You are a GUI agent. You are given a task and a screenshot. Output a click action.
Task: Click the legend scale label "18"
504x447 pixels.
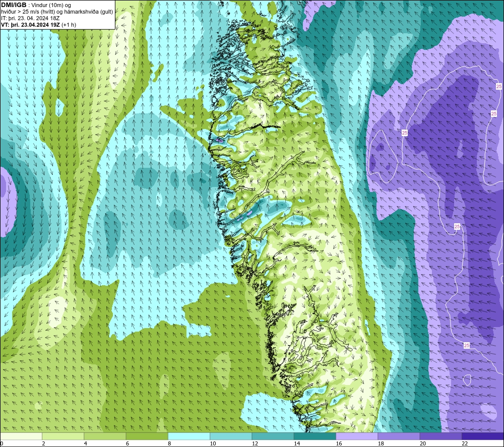coord(381,444)
